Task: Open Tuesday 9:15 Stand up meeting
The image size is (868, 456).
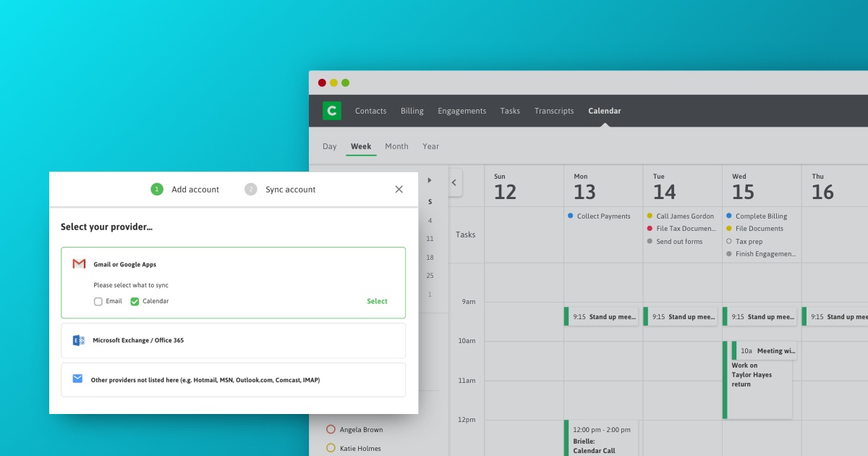Action: (x=681, y=316)
